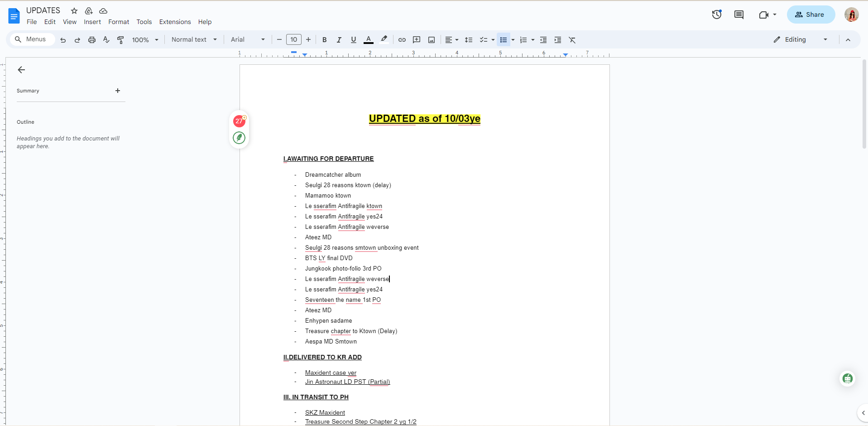Open the File menu
This screenshot has width=868, height=426.
click(x=32, y=22)
